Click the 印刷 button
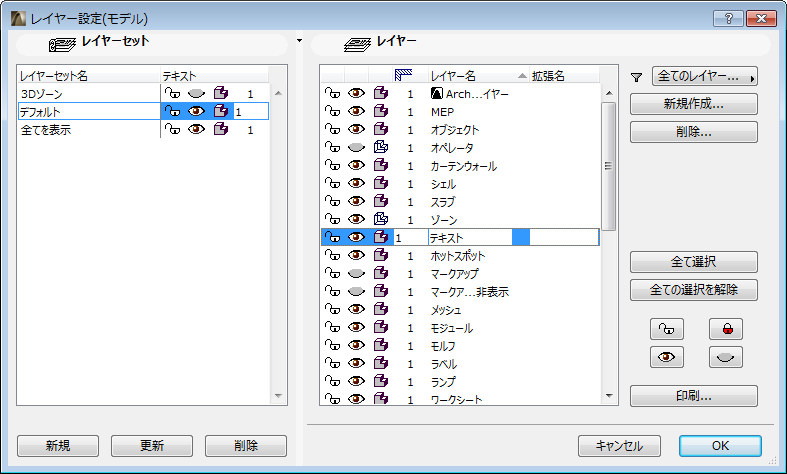787x474 pixels. click(x=694, y=396)
